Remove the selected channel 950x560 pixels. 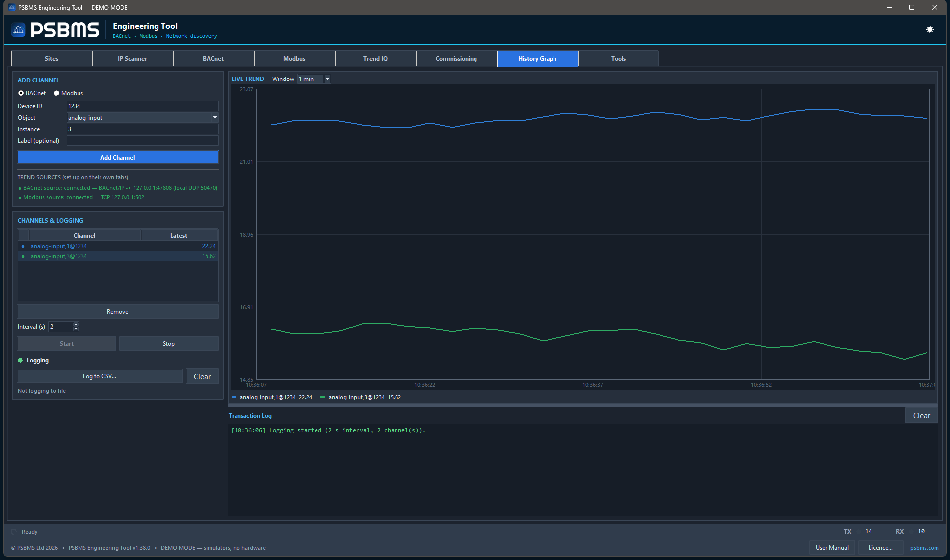pyautogui.click(x=118, y=312)
